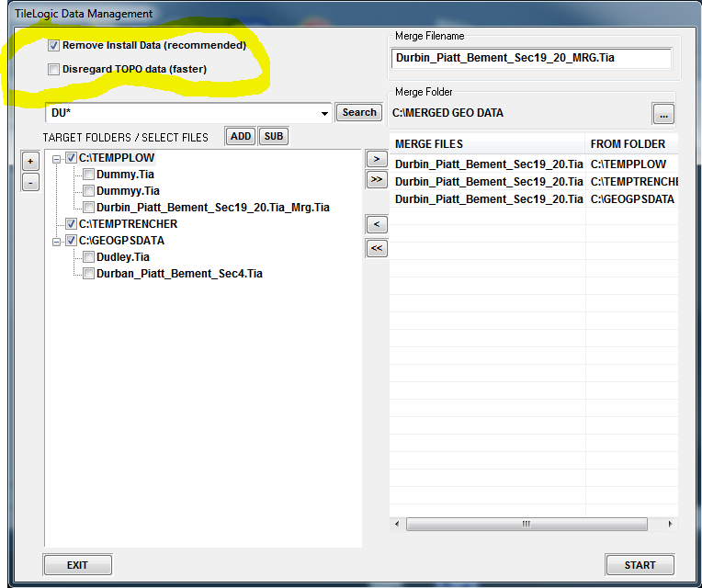This screenshot has width=702, height=588.
Task: Enable Disregard TOPO data checkbox
Action: point(54,69)
